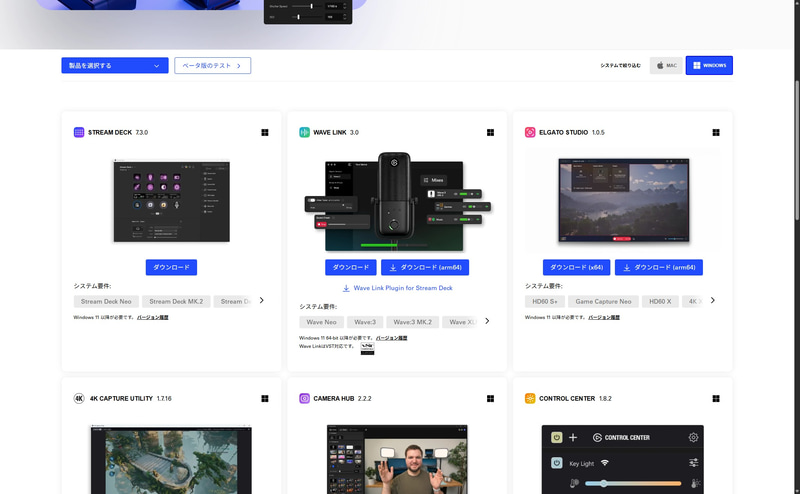Select the Wave:3 chip
Viewport: 800px width, 494px height.
coord(365,322)
